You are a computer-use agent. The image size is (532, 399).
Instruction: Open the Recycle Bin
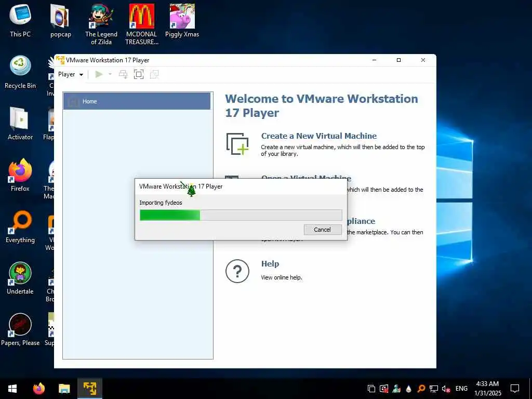click(x=20, y=72)
